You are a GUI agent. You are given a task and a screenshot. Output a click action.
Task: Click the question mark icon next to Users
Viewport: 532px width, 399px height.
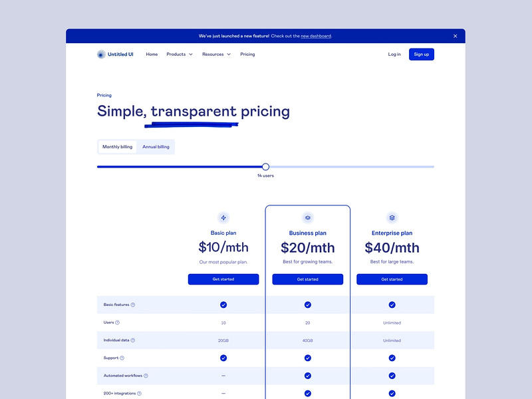point(118,323)
